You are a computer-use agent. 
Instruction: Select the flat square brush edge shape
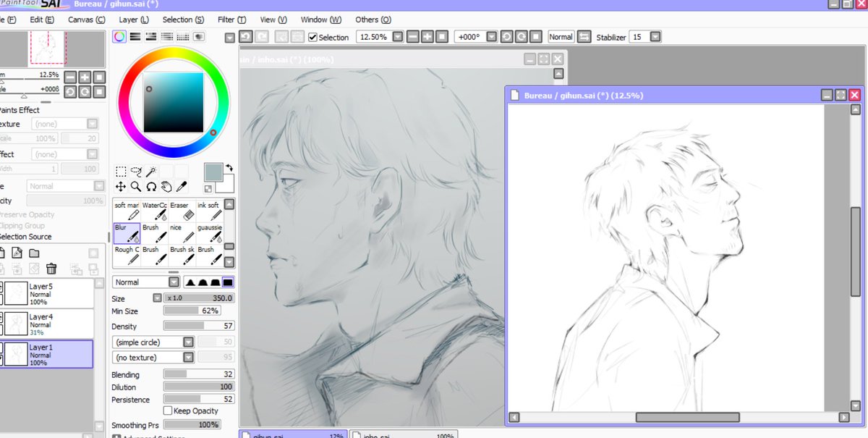(228, 282)
